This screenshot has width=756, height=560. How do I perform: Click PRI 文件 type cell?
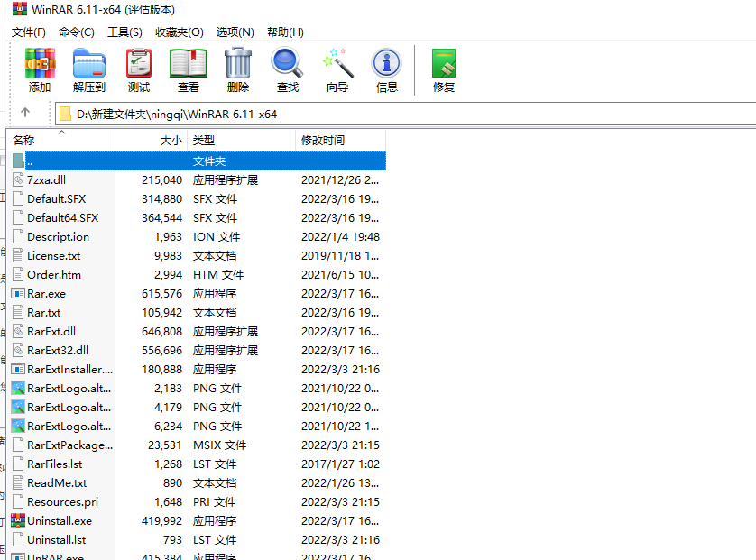click(214, 501)
